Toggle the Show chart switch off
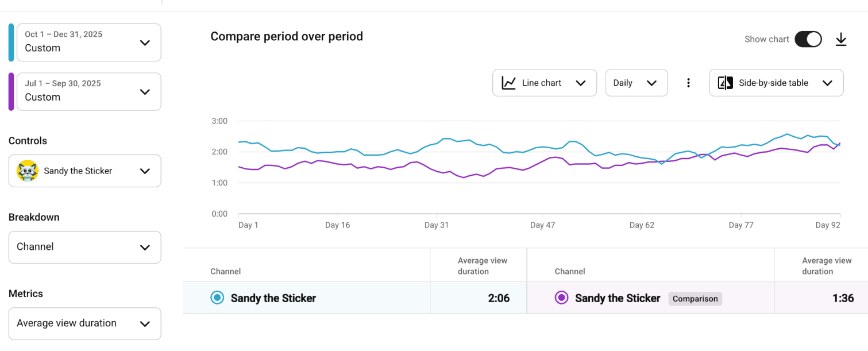The height and width of the screenshot is (351, 868). click(x=808, y=39)
